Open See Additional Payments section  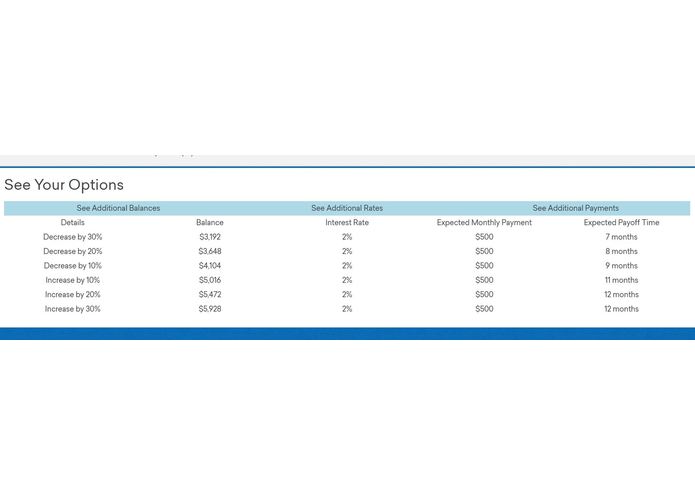(576, 208)
